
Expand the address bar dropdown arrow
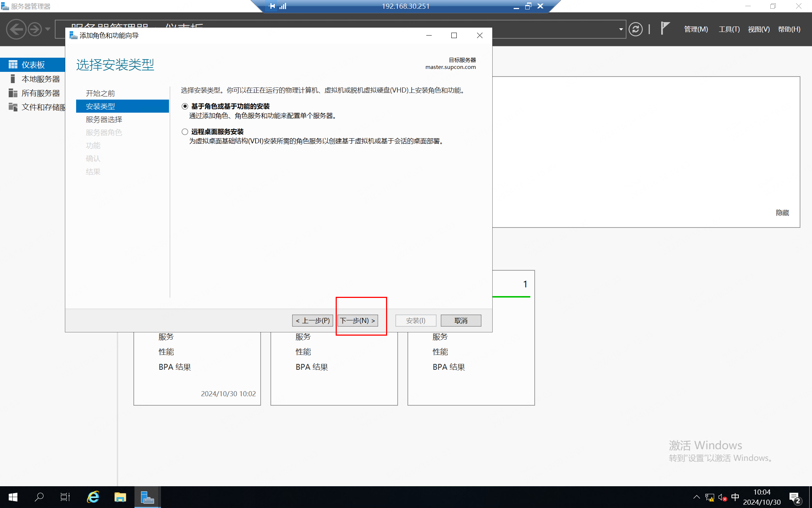(x=621, y=29)
